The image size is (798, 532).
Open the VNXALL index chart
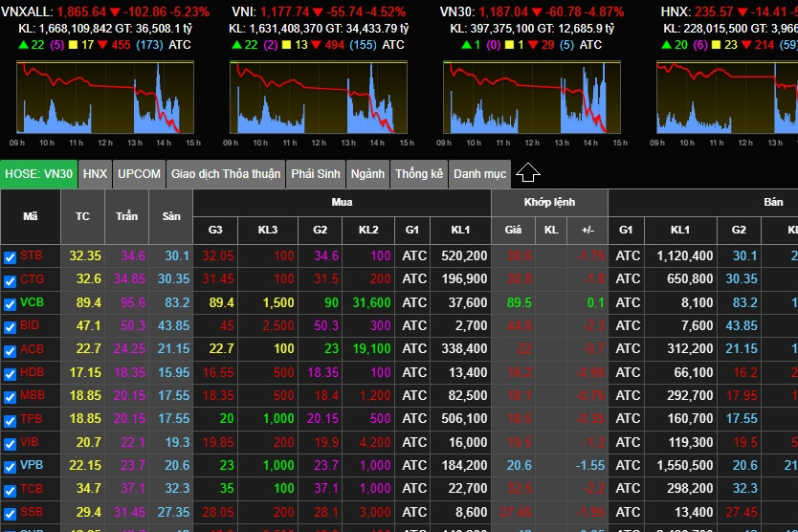point(105,98)
